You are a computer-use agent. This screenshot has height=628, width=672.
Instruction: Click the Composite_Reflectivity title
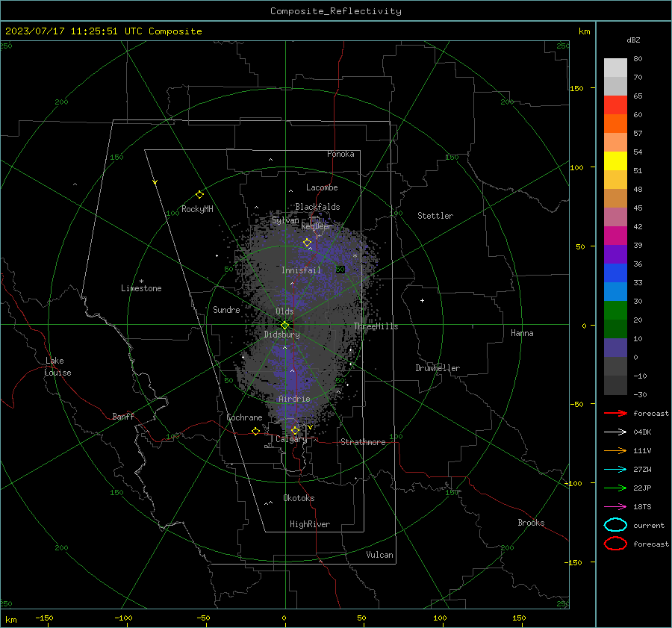click(336, 11)
